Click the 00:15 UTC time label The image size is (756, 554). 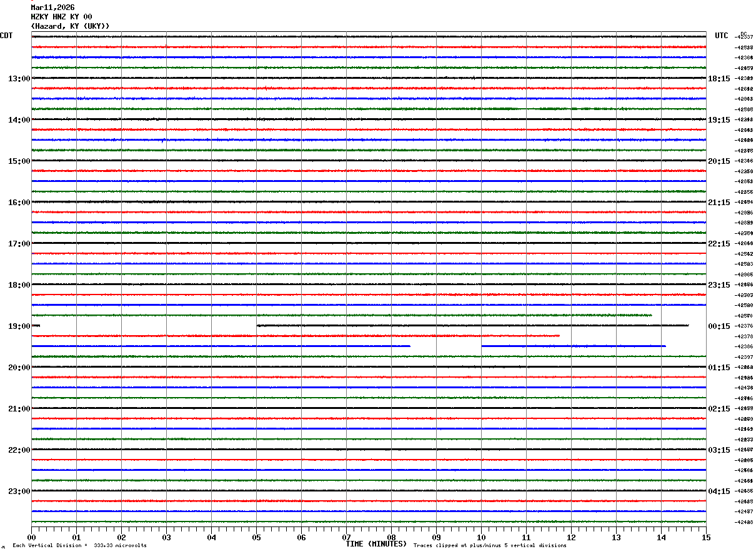[719, 326]
